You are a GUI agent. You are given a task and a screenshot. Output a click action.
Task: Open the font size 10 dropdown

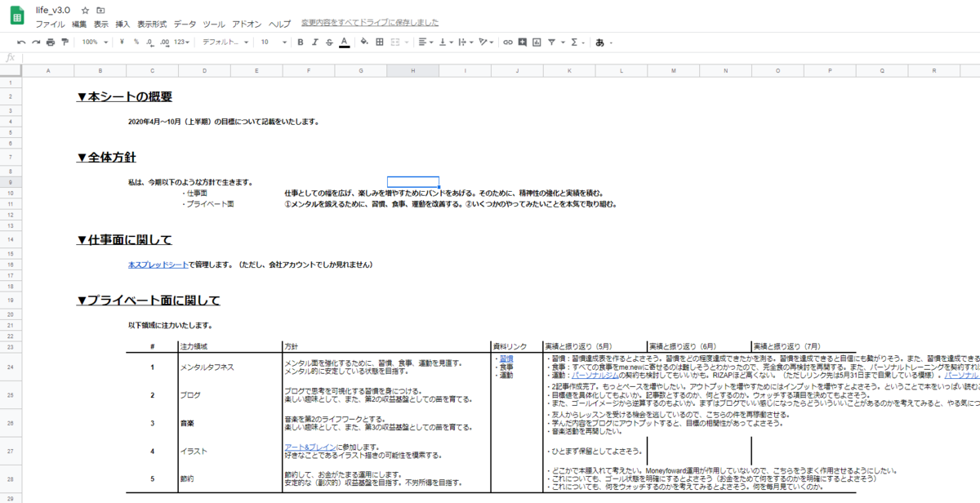coord(273,42)
